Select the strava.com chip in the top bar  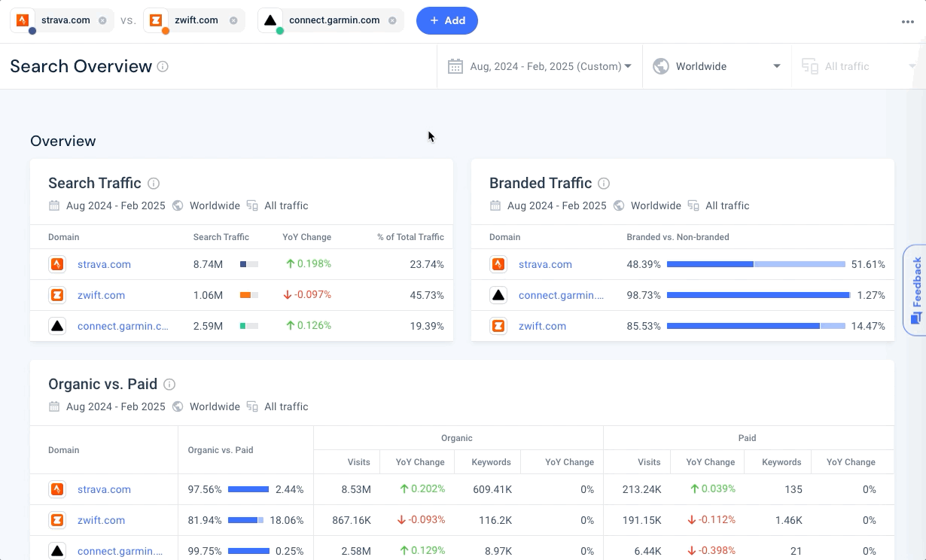(62, 20)
